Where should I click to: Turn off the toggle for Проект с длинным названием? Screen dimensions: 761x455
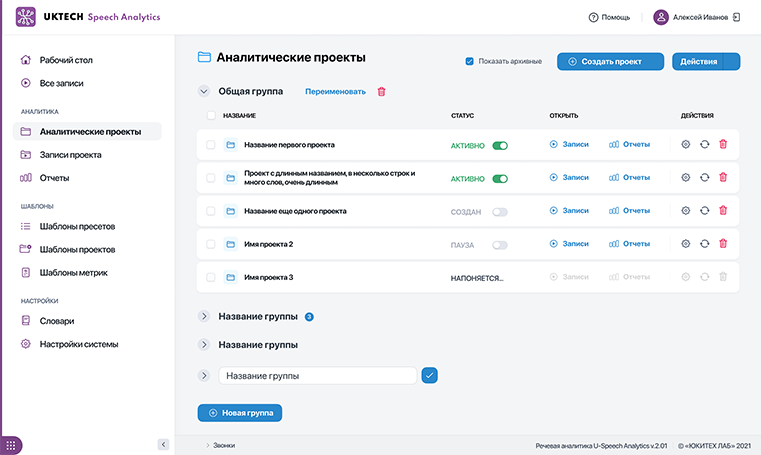[x=500, y=179]
